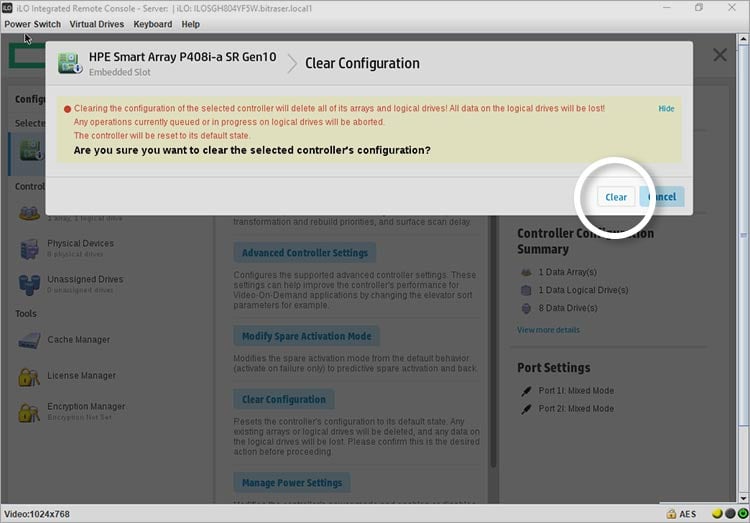
Task: Click the AES lock icon in status bar
Action: (671, 514)
